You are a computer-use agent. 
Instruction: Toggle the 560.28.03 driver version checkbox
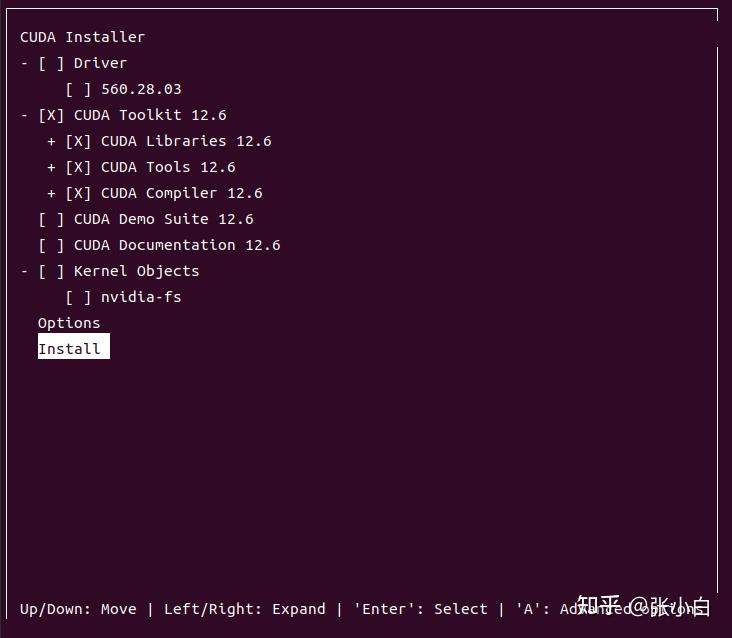[x=79, y=89]
